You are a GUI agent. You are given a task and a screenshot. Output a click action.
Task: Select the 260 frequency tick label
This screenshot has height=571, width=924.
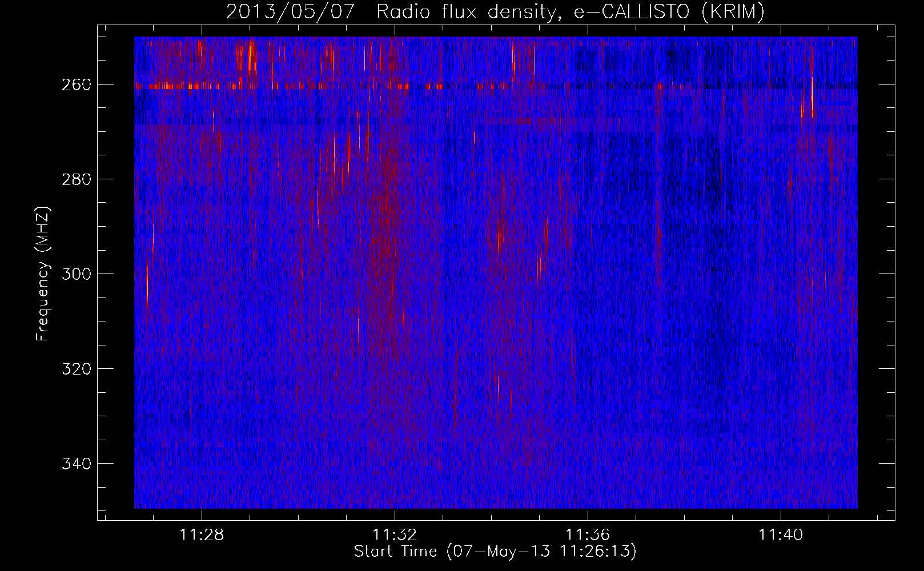pyautogui.click(x=77, y=85)
